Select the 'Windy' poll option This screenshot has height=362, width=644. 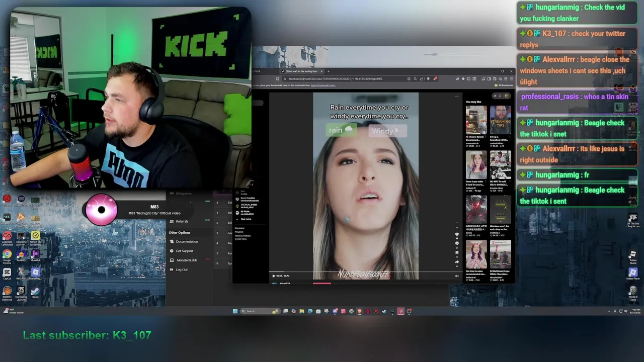388,131
